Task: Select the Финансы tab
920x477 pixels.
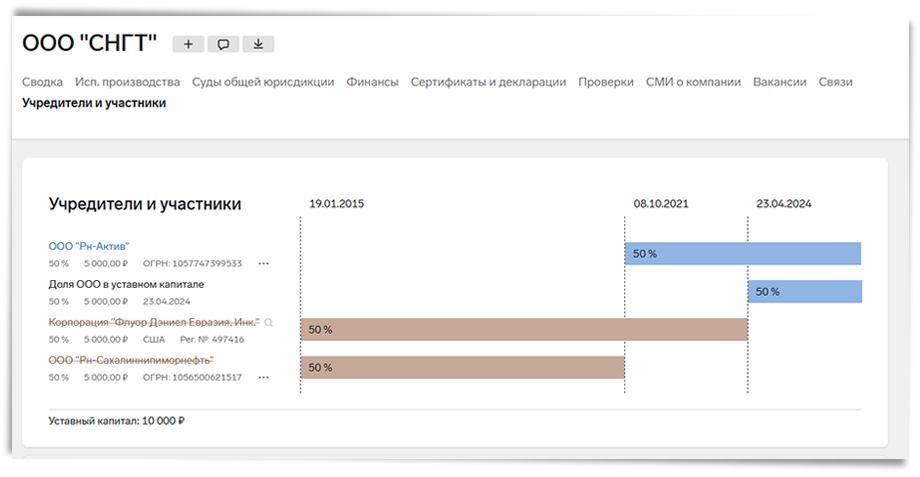Action: pos(372,82)
